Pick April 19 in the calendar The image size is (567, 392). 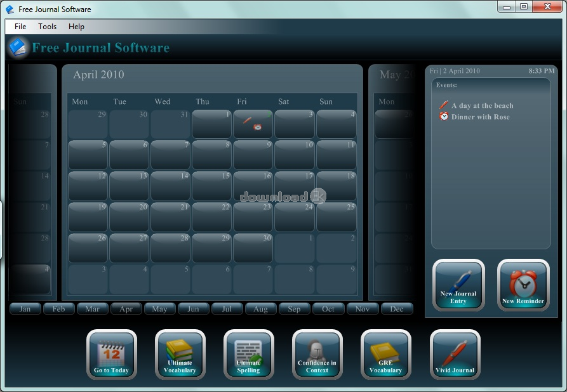(88, 217)
